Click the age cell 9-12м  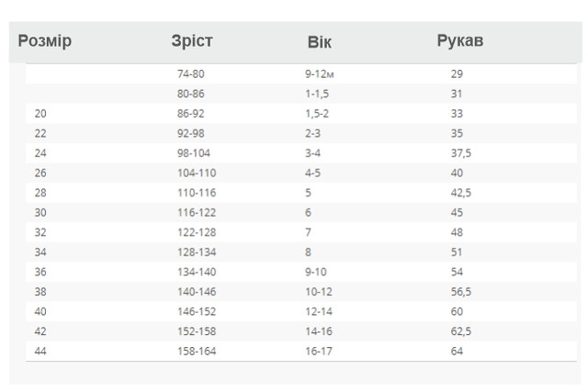pos(319,73)
